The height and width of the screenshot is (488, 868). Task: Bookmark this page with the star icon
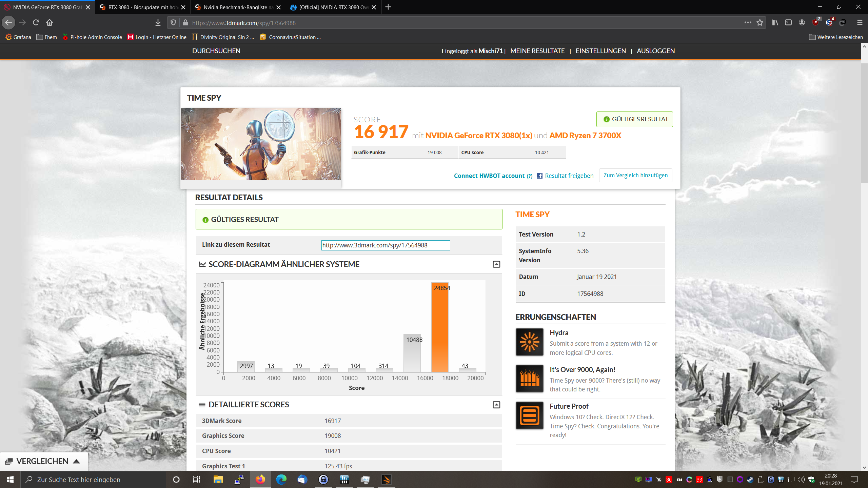point(760,23)
